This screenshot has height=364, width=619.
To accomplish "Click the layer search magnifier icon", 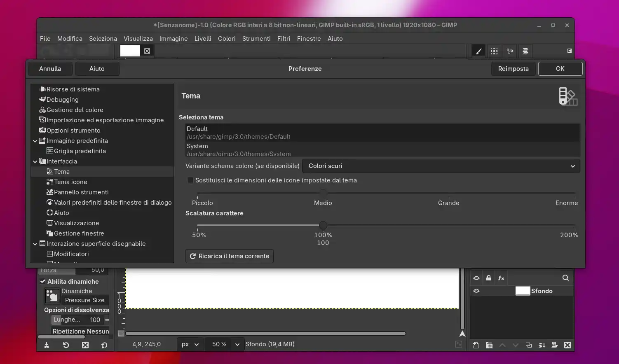I will [x=565, y=278].
